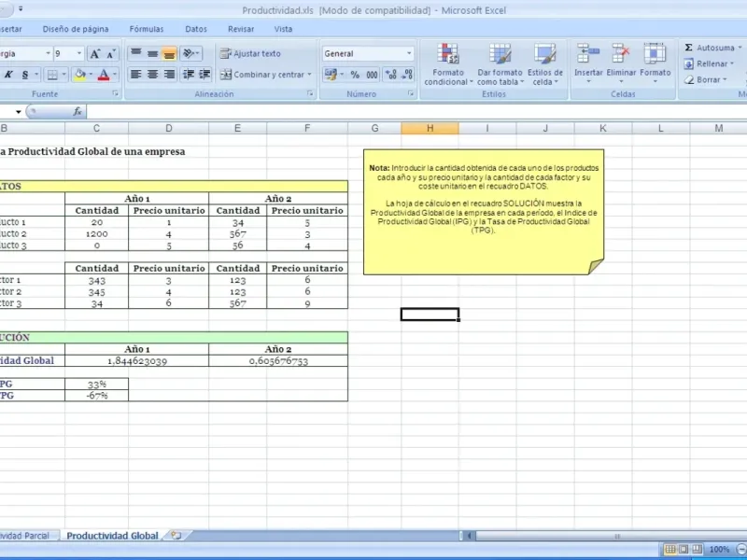Center text horizontally
The image size is (747, 560).
pos(152,75)
